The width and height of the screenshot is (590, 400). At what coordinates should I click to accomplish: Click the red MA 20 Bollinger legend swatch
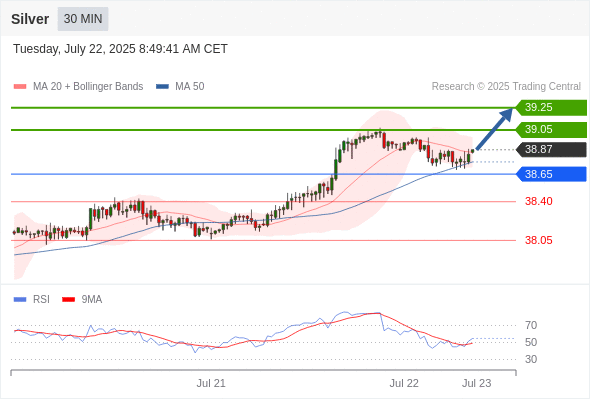coord(20,87)
